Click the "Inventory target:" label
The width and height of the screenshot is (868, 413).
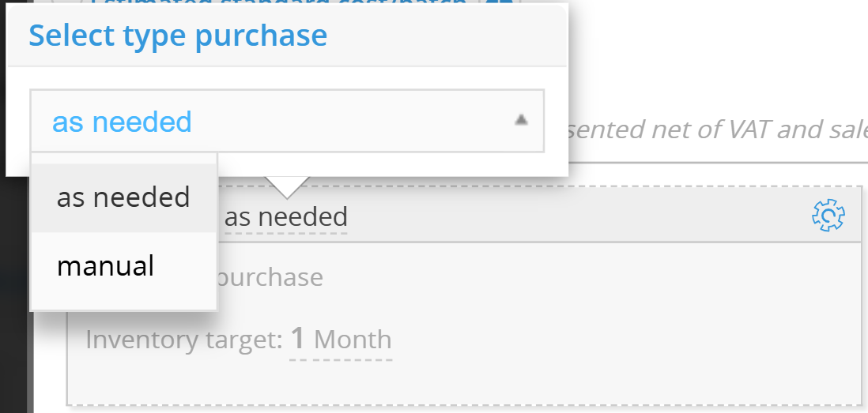pyautogui.click(x=183, y=340)
